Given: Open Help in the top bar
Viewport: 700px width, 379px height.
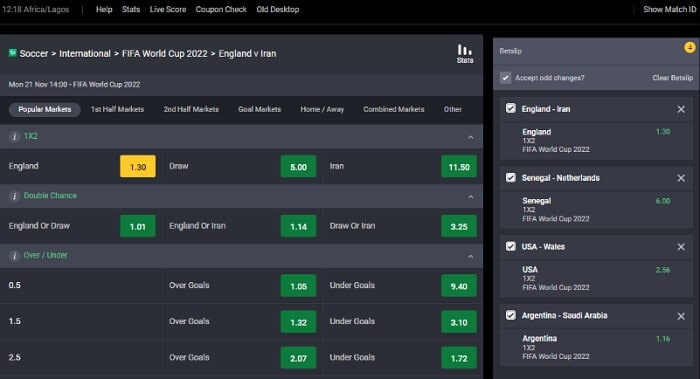Looking at the screenshot, I should point(104,9).
